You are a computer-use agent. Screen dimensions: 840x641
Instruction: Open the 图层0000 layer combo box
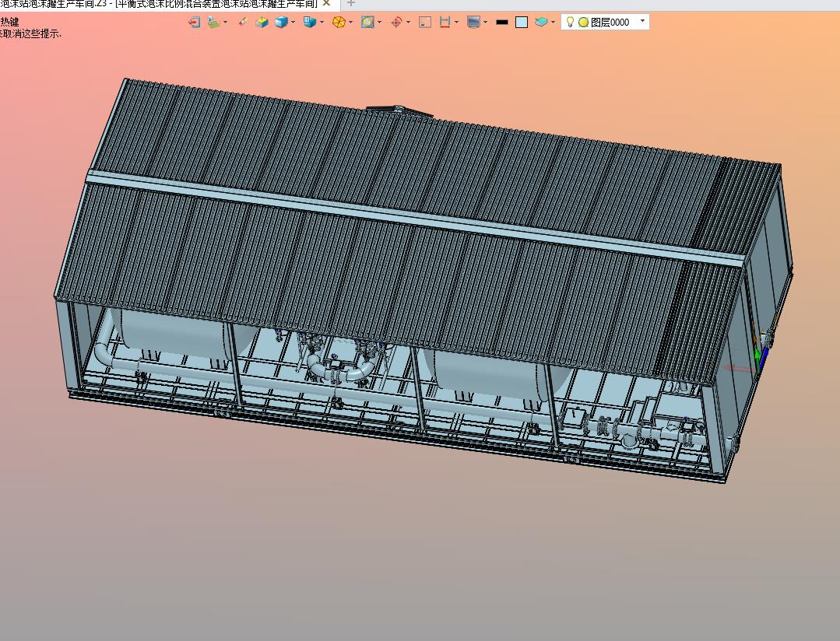point(605,22)
